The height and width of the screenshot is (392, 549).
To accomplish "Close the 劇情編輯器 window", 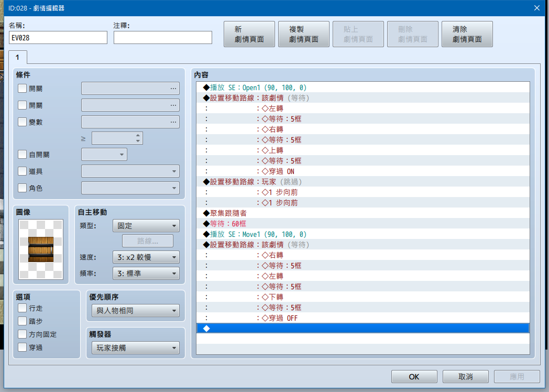I will click(537, 8).
